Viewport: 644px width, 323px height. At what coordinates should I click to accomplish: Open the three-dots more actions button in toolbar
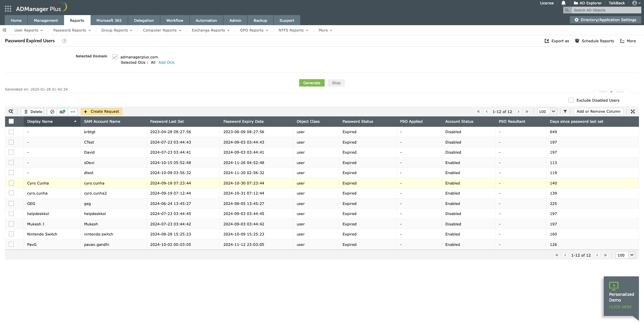pos(73,112)
